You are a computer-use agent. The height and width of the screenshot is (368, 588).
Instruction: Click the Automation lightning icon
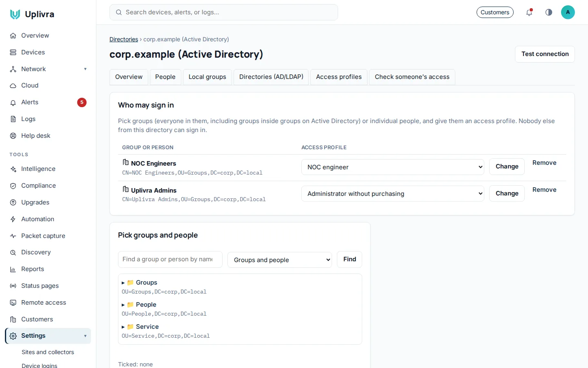pos(13,219)
